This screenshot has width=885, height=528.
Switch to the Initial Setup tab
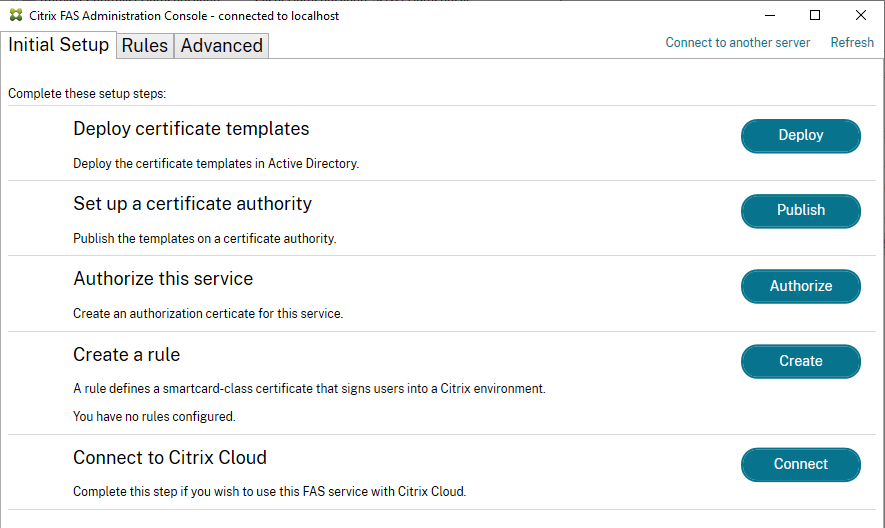click(x=58, y=45)
